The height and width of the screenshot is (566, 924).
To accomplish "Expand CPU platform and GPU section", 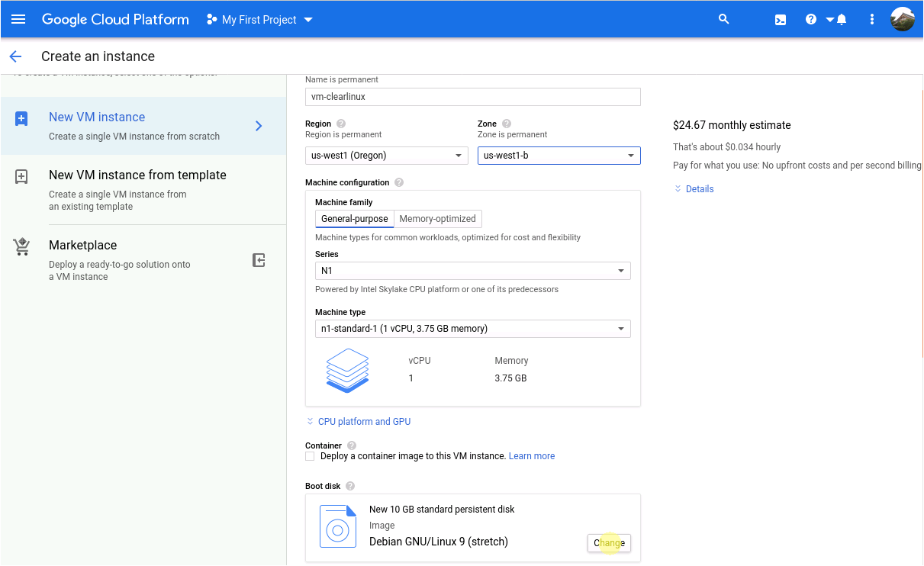I will (x=359, y=422).
